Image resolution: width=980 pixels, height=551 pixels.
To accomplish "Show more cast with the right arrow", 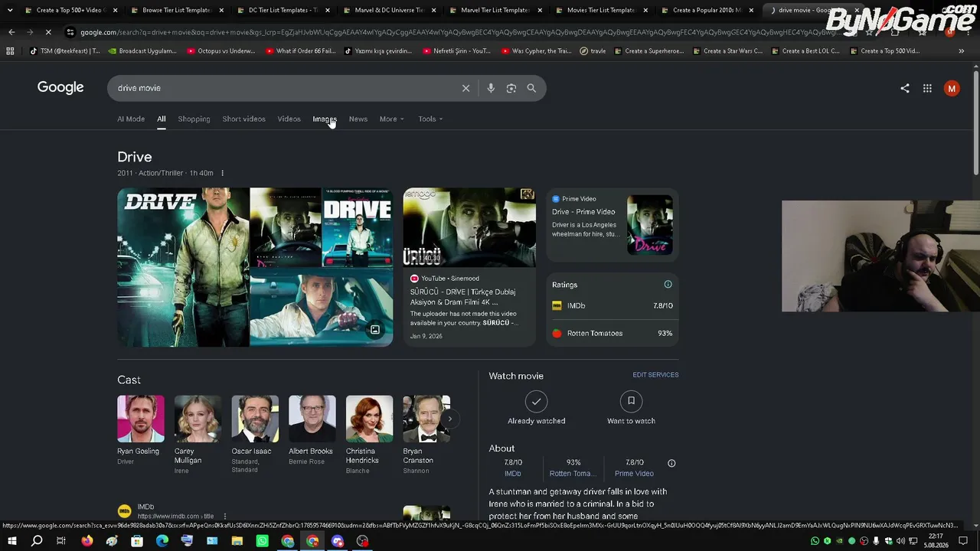I will pyautogui.click(x=450, y=419).
